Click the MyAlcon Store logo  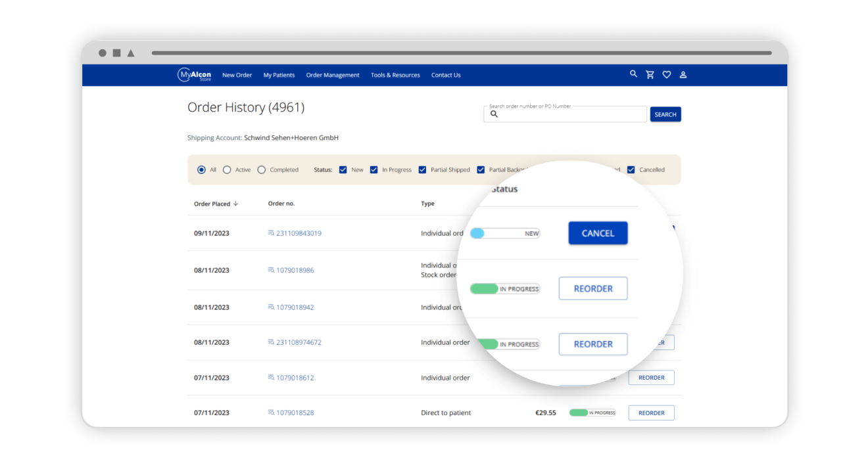195,75
